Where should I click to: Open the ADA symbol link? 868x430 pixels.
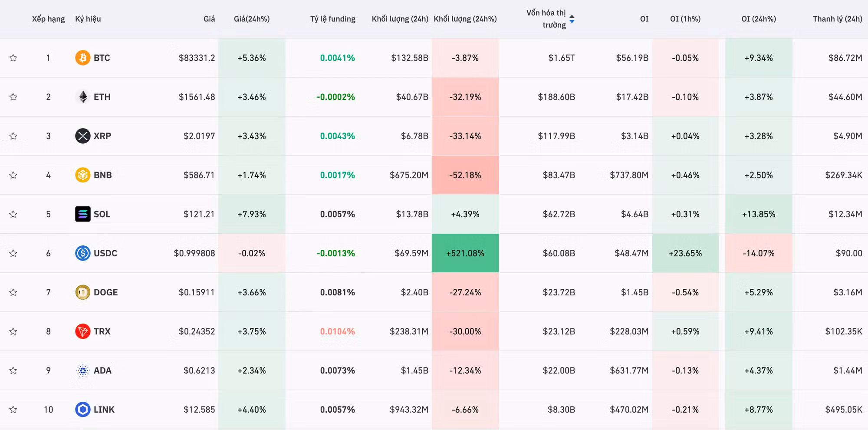pyautogui.click(x=102, y=370)
